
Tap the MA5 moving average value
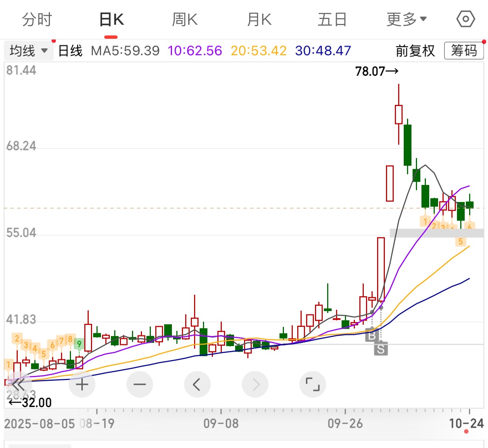(x=125, y=51)
